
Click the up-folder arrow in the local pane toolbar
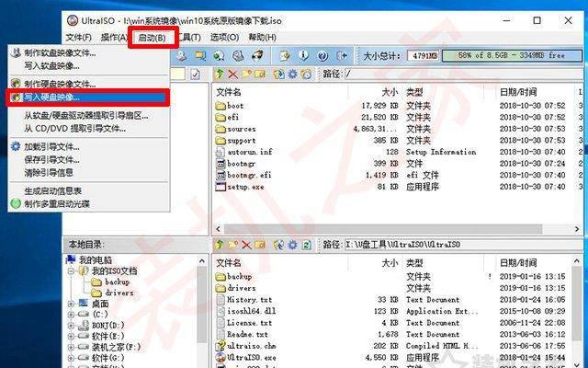[220, 245]
